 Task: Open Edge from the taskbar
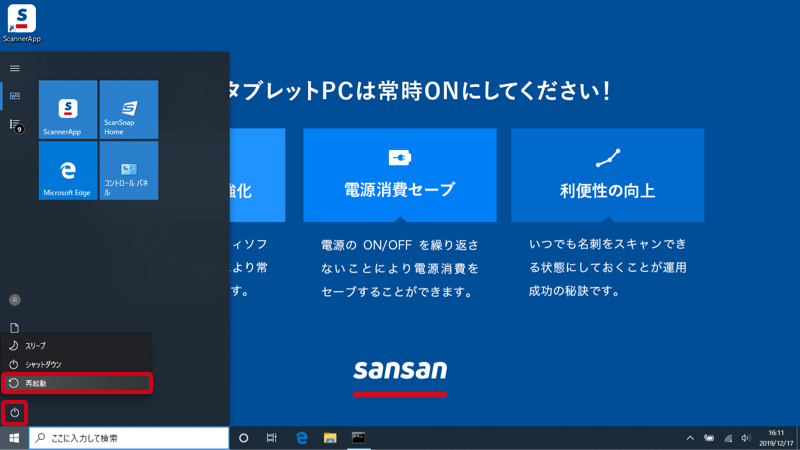[302, 438]
